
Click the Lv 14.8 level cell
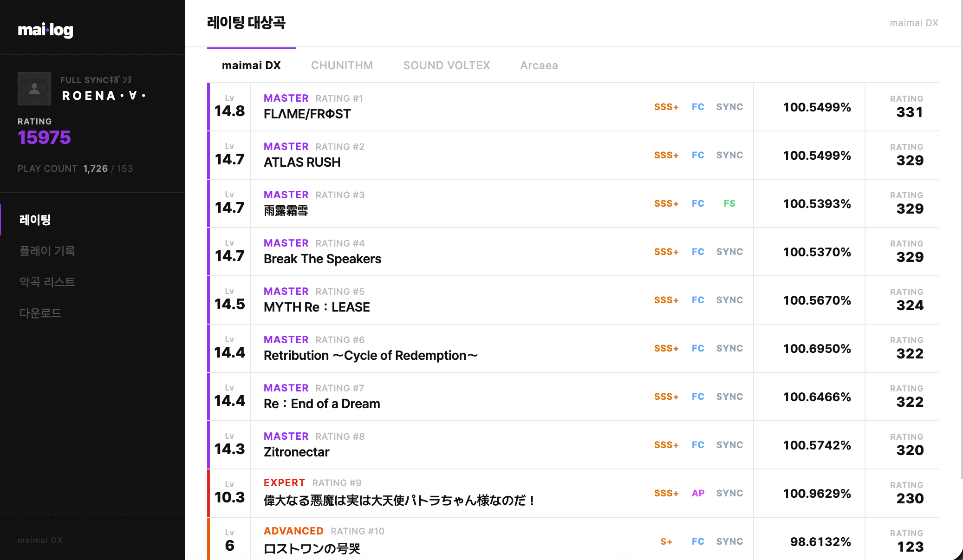229,107
